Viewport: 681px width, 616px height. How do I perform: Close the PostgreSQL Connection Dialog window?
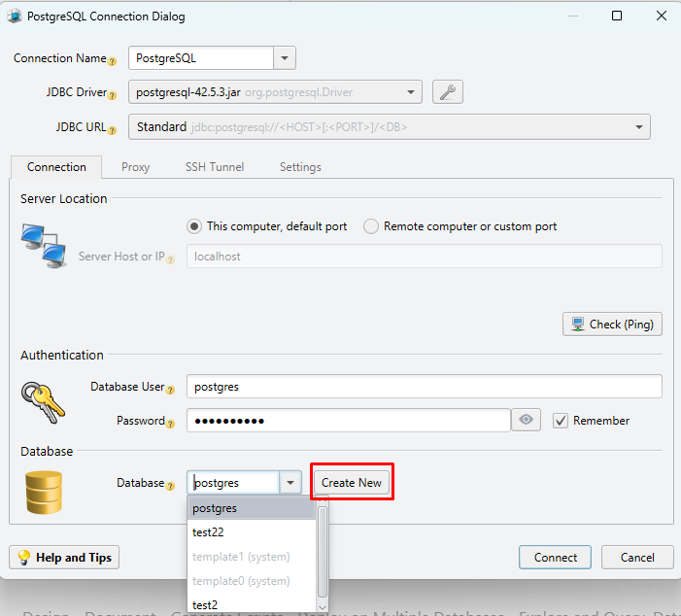pyautogui.click(x=661, y=17)
